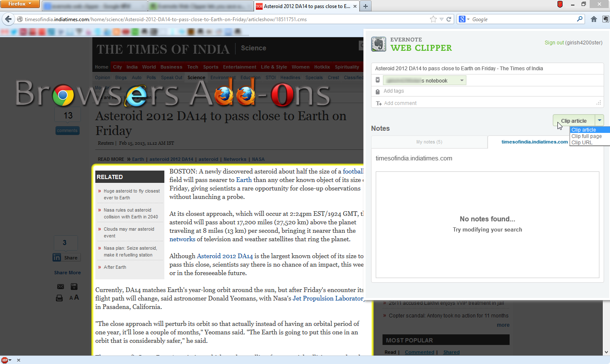610x364 pixels.
Task: Open the Jet Propulsion Laboratory link
Action: pyautogui.click(x=328, y=298)
